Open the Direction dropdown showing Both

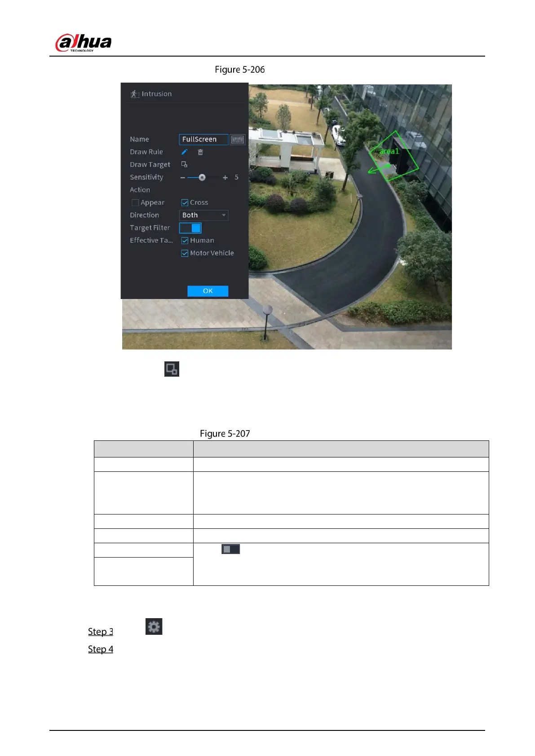pyautogui.click(x=203, y=215)
